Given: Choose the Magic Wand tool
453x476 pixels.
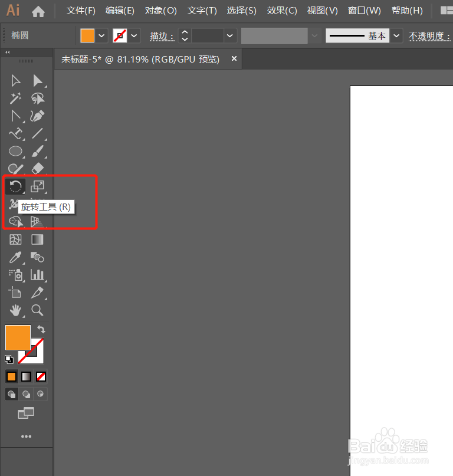Looking at the screenshot, I should [x=15, y=99].
